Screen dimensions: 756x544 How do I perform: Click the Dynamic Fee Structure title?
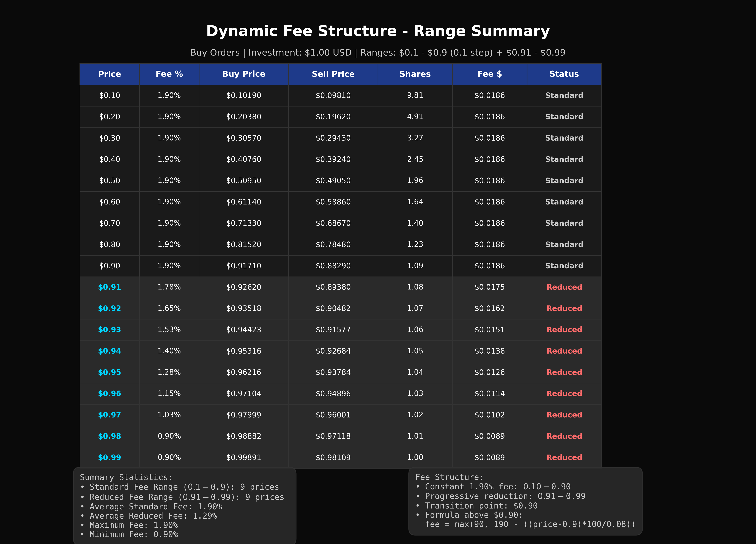378,31
